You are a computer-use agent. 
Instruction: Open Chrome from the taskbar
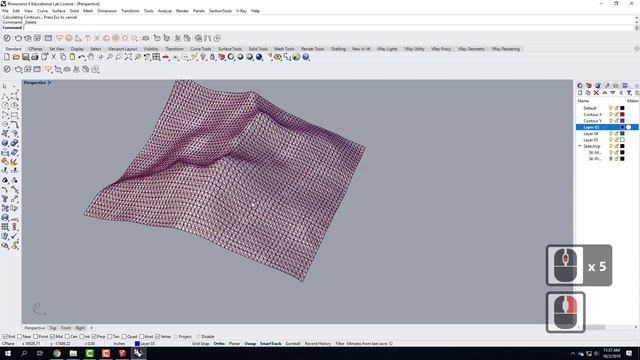click(x=57, y=353)
